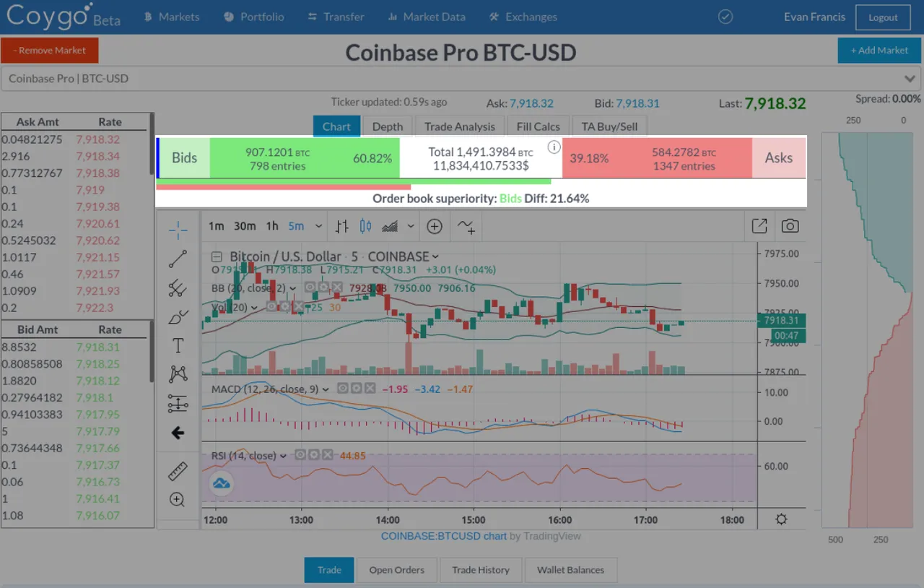Click the Remove Market button
This screenshot has height=588, width=924.
click(49, 50)
